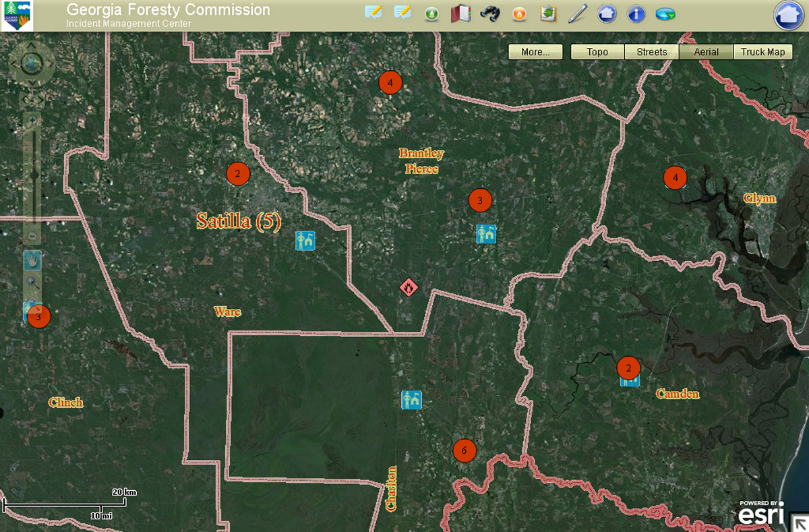Click cluster marker 2 near Camden
809x532 pixels.
point(628,368)
